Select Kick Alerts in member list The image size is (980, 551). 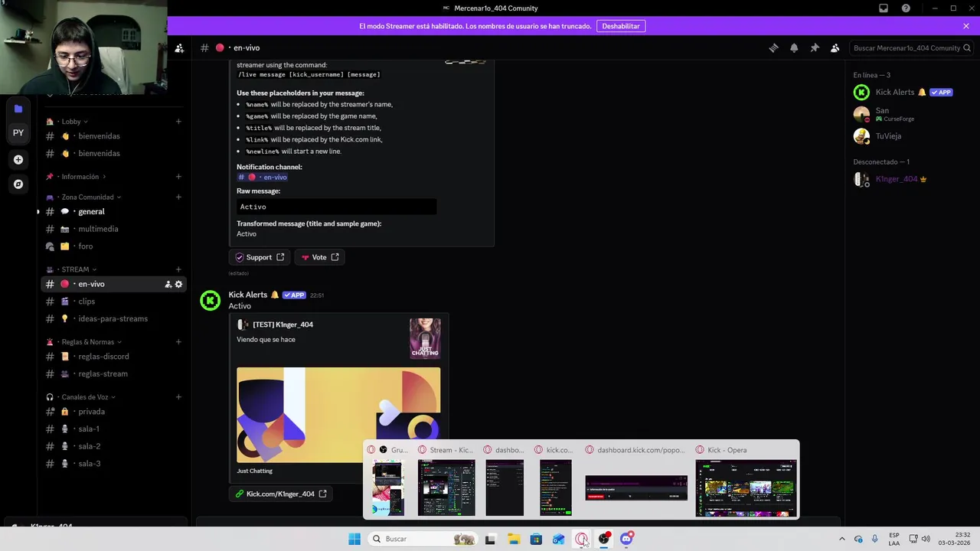(x=907, y=92)
